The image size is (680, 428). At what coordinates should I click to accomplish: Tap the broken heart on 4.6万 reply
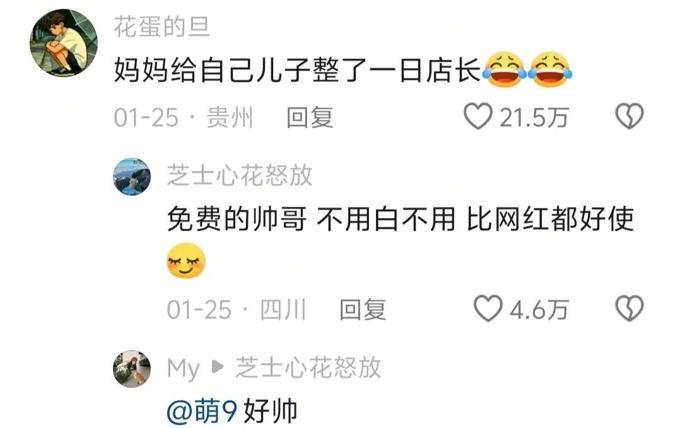coord(629,308)
